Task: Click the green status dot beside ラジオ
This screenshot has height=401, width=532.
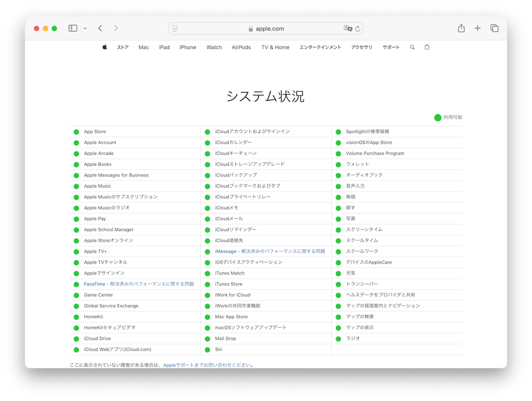Action: pos(338,338)
